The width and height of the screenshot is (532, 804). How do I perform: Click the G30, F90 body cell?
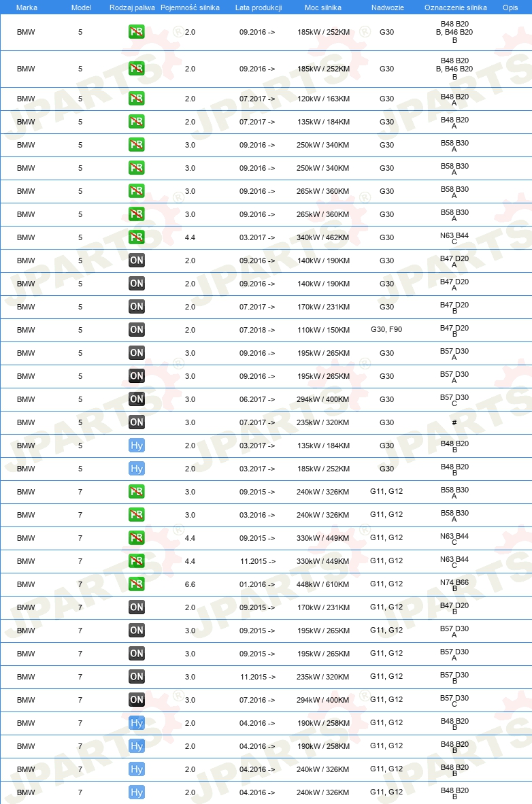point(386,329)
